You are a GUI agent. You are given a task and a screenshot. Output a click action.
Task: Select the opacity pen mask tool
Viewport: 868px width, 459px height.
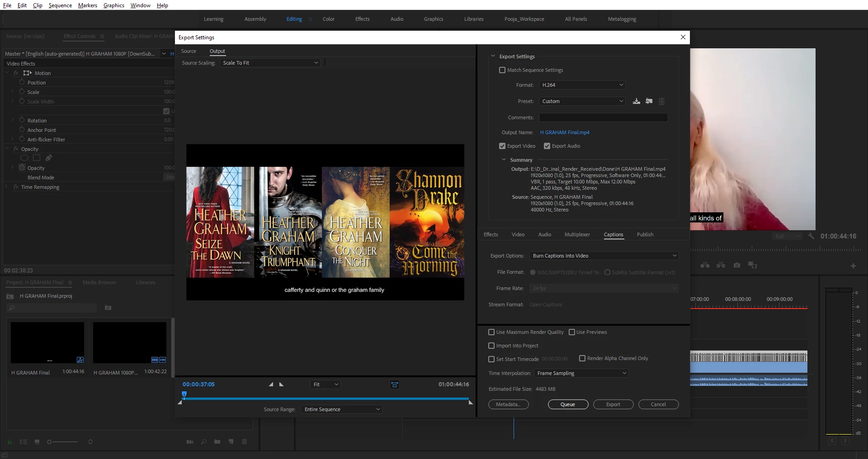(49, 158)
